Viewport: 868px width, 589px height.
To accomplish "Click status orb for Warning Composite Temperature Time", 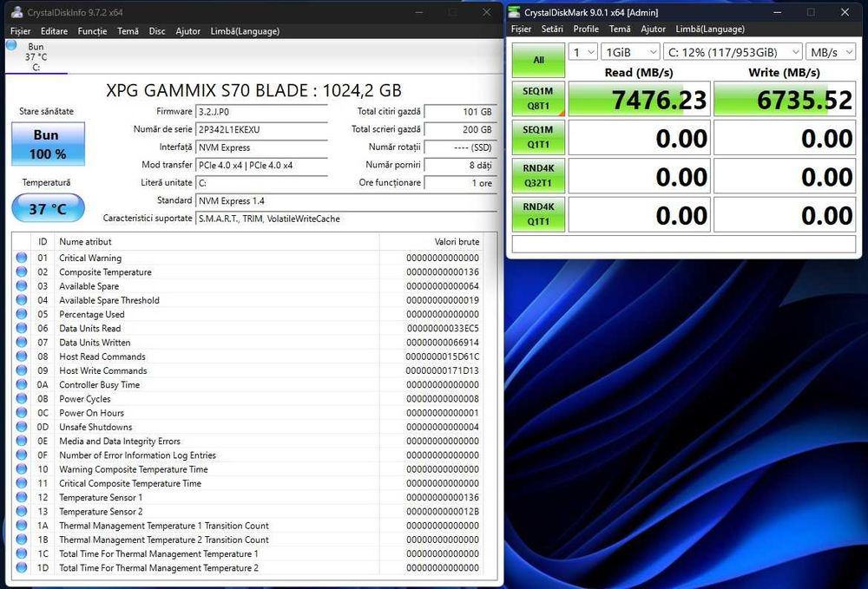I will click(x=22, y=469).
